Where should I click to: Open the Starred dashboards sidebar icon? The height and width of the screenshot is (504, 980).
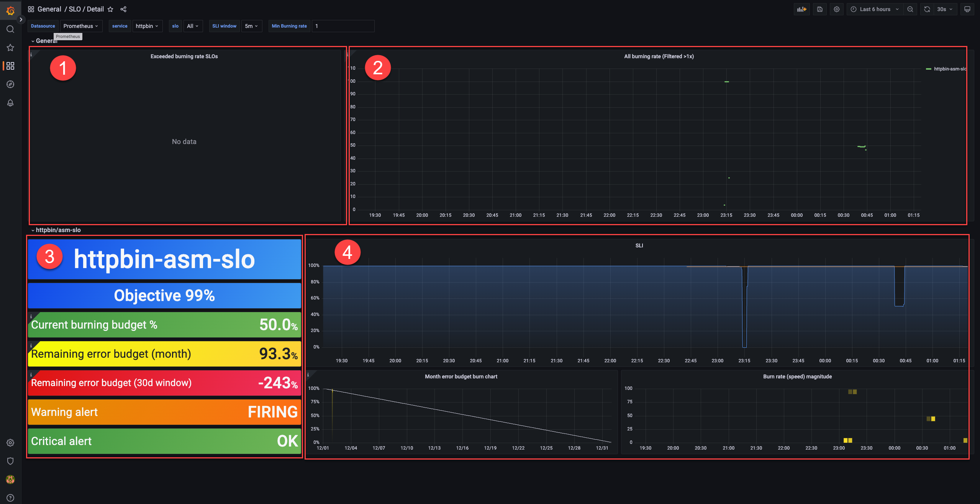click(x=10, y=47)
